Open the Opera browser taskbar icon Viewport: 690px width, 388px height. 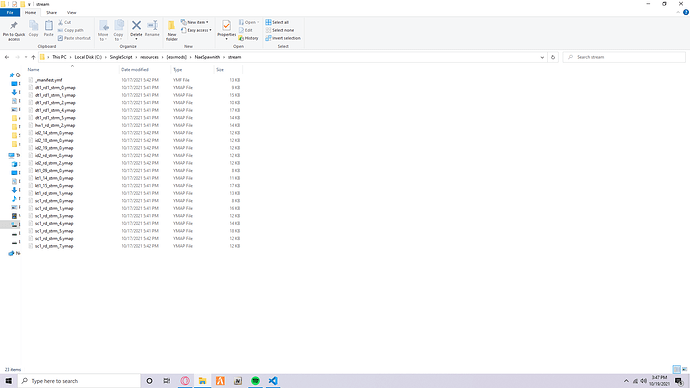185,381
